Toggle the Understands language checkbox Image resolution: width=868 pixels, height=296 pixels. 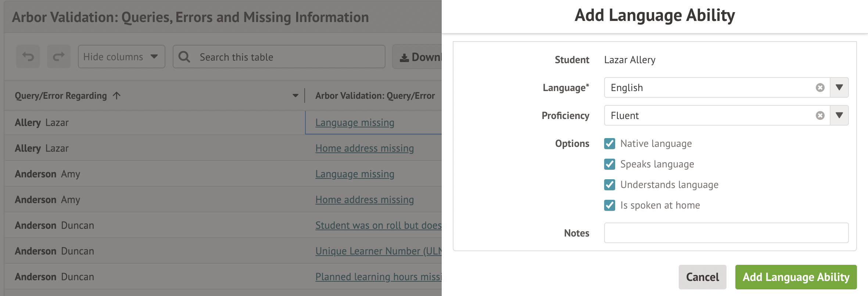(x=609, y=185)
